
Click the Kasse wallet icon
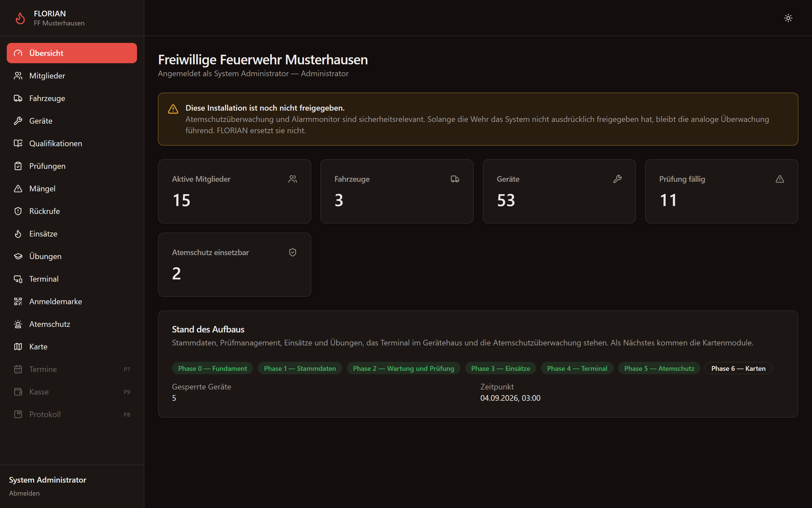click(x=18, y=392)
